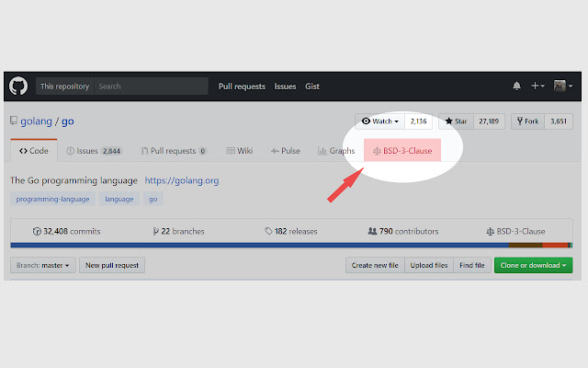Click the eye icon on Watch button
588x368 pixels.
[x=366, y=121]
